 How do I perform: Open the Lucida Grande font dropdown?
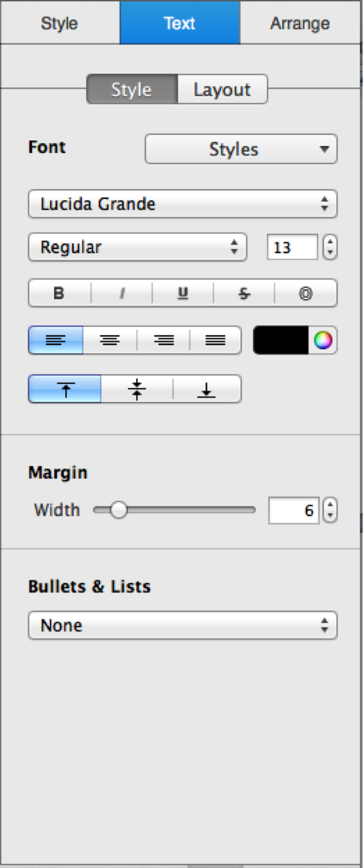pyautogui.click(x=183, y=204)
